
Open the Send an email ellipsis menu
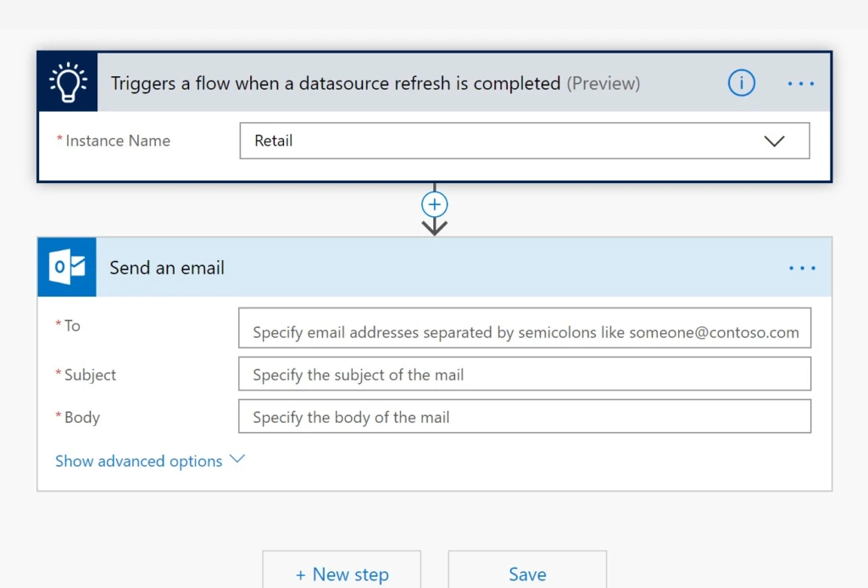point(801,267)
